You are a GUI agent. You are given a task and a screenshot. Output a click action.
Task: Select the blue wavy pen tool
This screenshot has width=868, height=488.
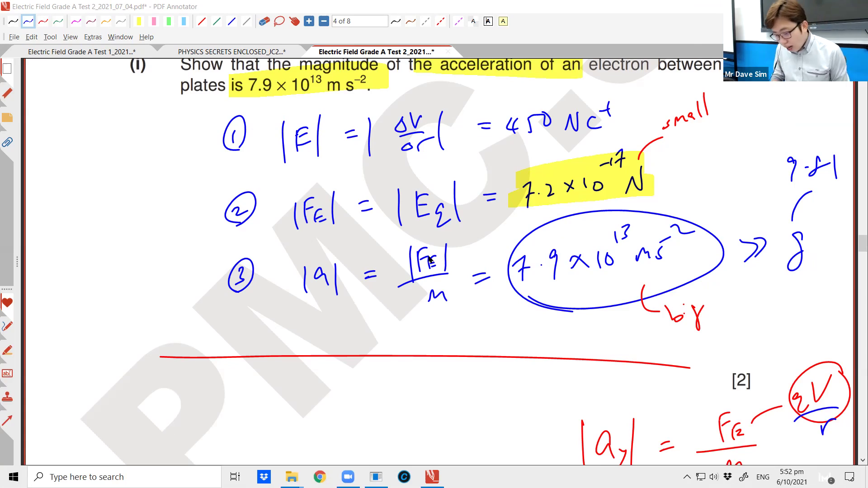coord(28,21)
